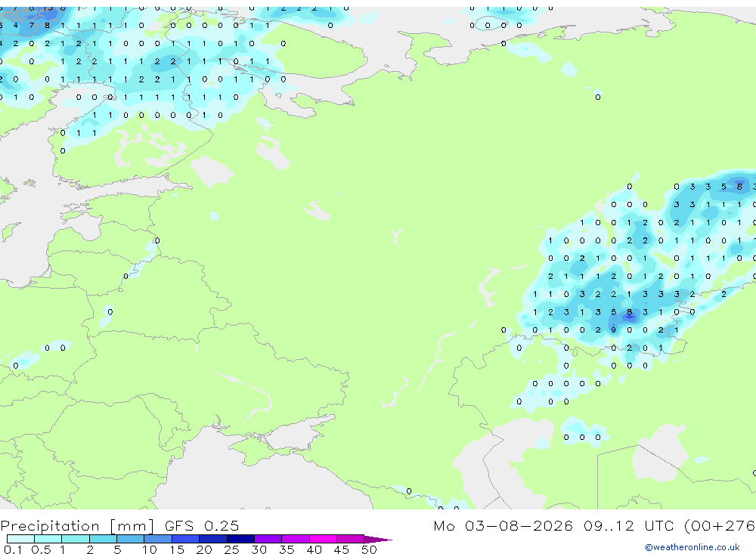Select the 35–40 mm purple legend swatch
The image size is (756, 554).
(x=296, y=539)
